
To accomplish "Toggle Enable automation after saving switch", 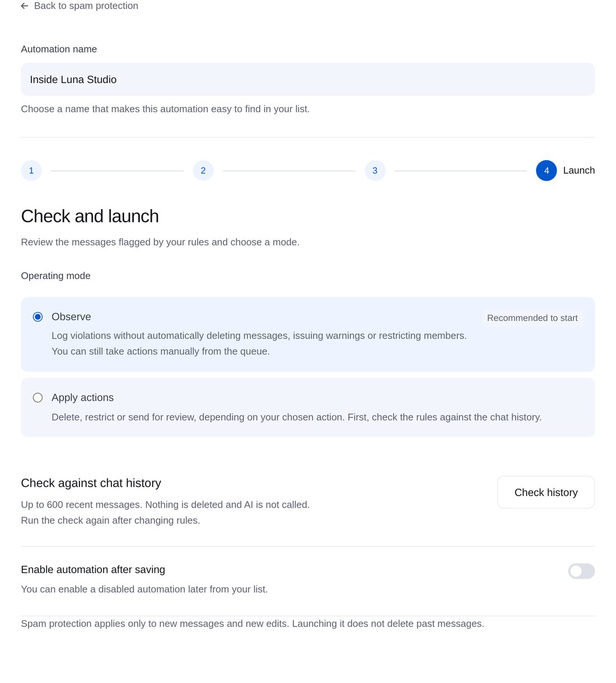I will (581, 572).
